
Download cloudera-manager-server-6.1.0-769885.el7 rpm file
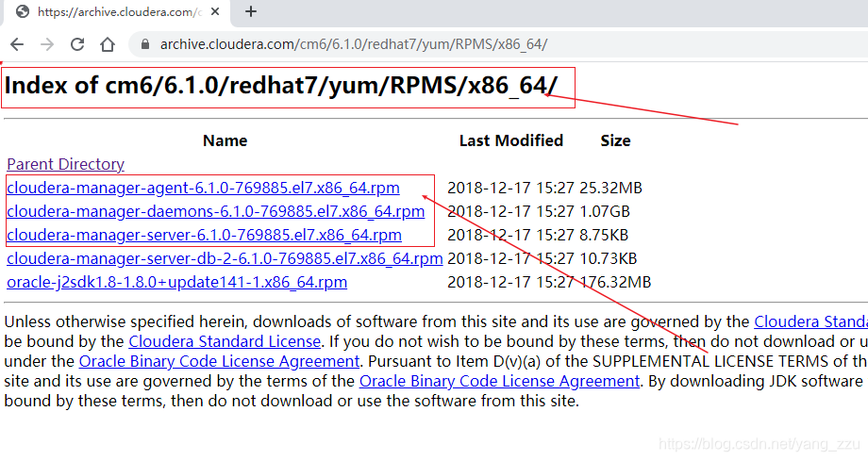point(204,235)
